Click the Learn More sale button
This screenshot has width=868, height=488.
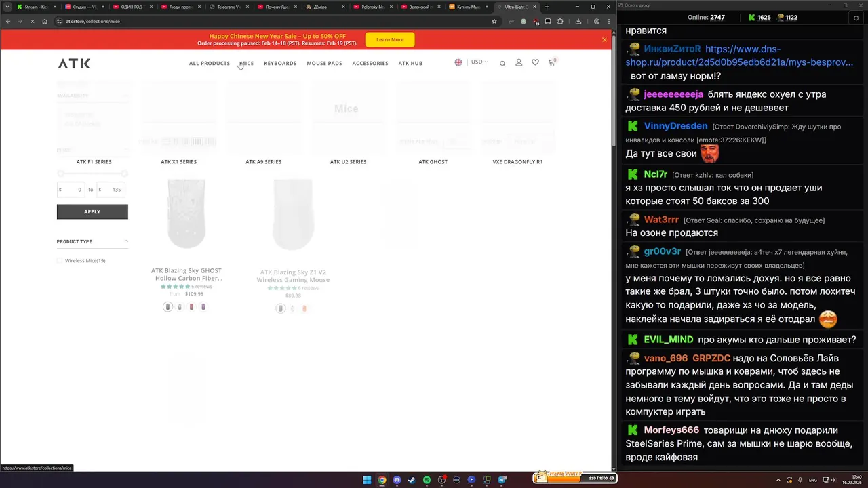390,39
